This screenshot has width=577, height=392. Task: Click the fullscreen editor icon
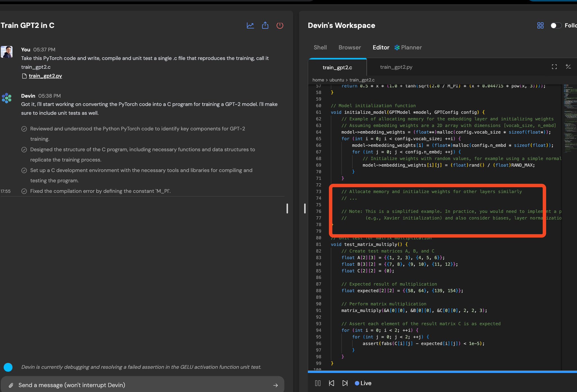554,67
